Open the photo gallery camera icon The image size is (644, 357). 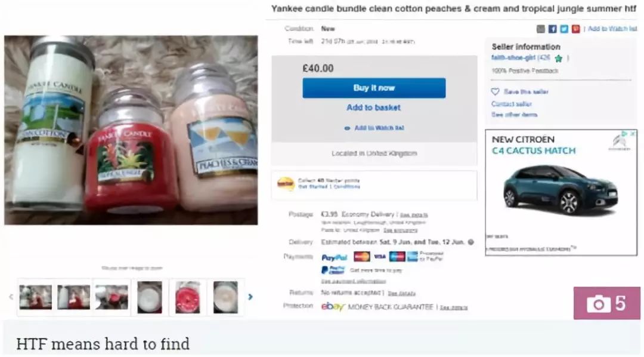(x=606, y=303)
